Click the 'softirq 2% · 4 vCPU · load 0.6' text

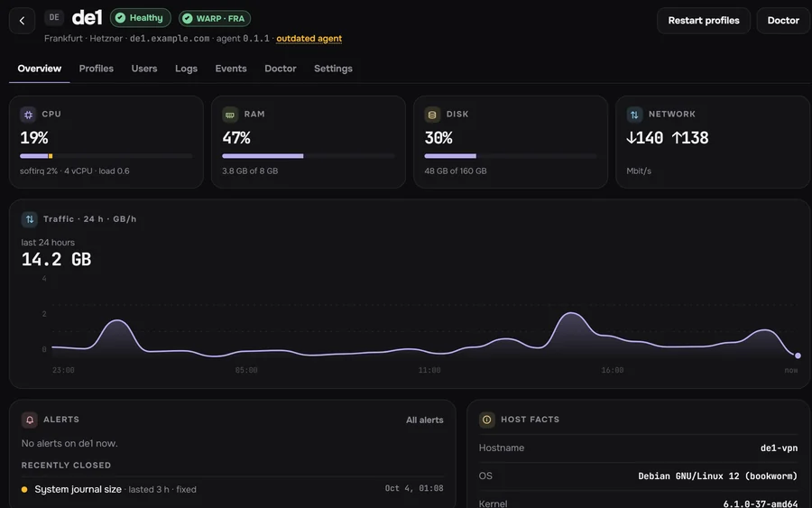point(75,171)
